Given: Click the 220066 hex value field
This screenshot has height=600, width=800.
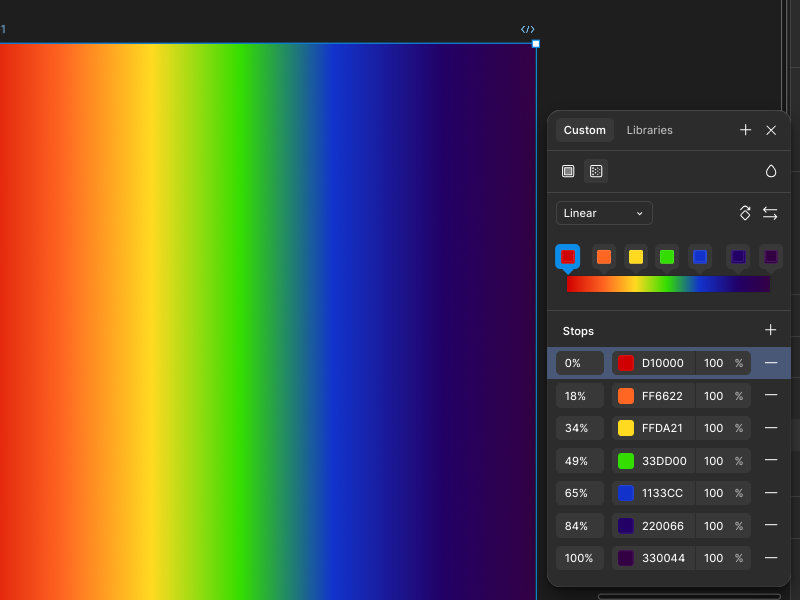Looking at the screenshot, I should (663, 526).
